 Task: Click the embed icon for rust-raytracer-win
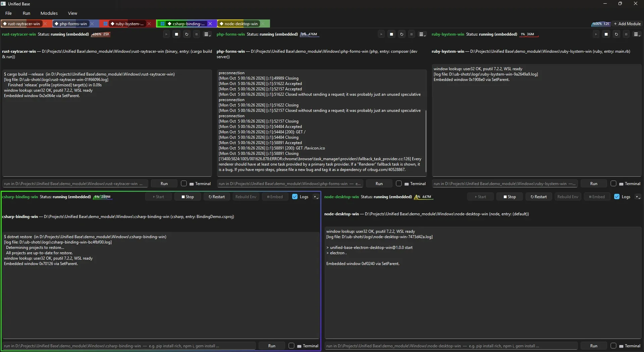(197, 34)
